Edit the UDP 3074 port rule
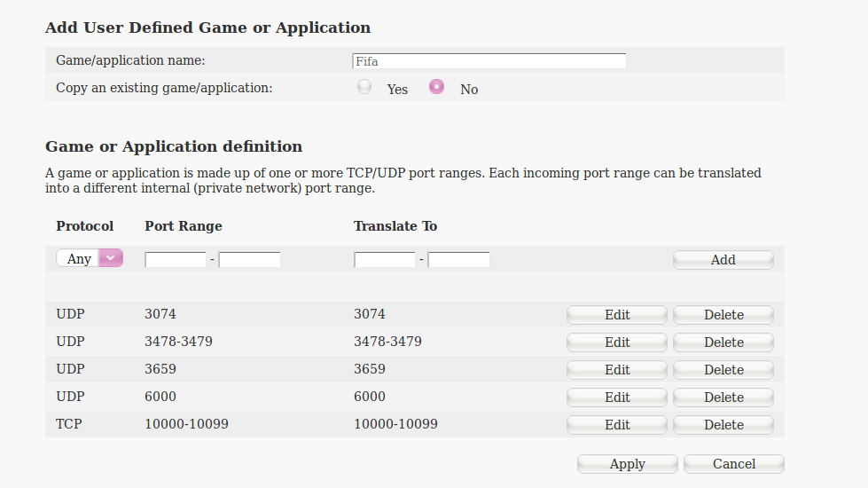This screenshot has height=488, width=868. coord(617,315)
